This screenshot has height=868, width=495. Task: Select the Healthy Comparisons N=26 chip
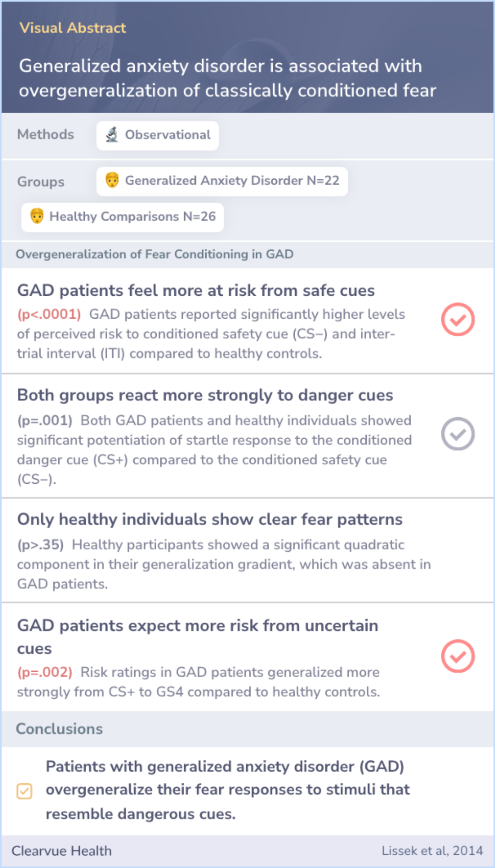(x=122, y=217)
